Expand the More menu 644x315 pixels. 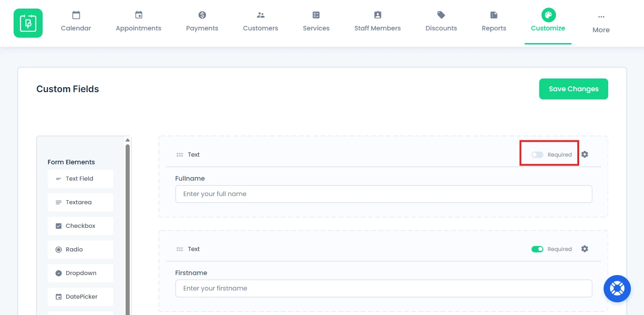pos(601,24)
